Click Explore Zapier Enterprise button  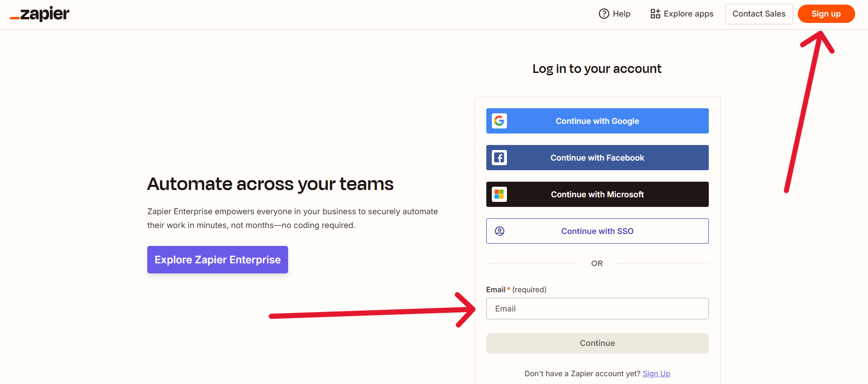217,260
